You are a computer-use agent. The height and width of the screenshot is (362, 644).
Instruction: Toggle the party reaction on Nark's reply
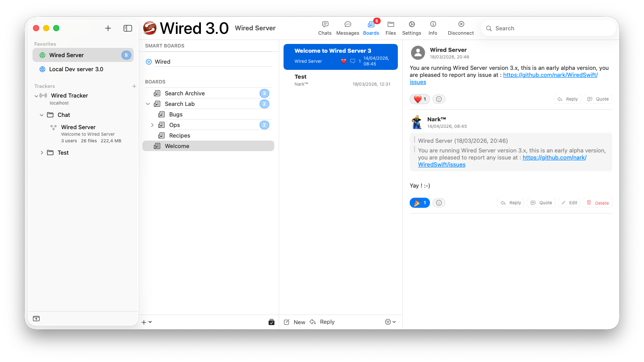(419, 203)
